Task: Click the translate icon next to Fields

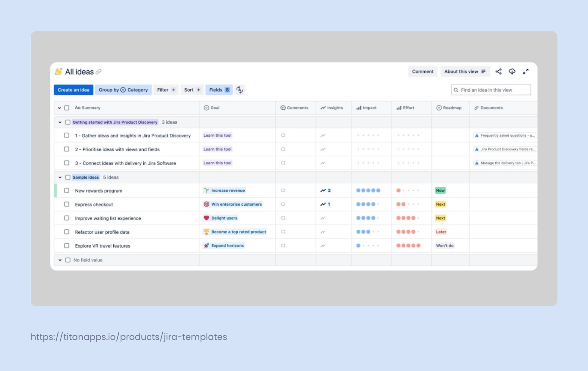Action: click(x=240, y=90)
